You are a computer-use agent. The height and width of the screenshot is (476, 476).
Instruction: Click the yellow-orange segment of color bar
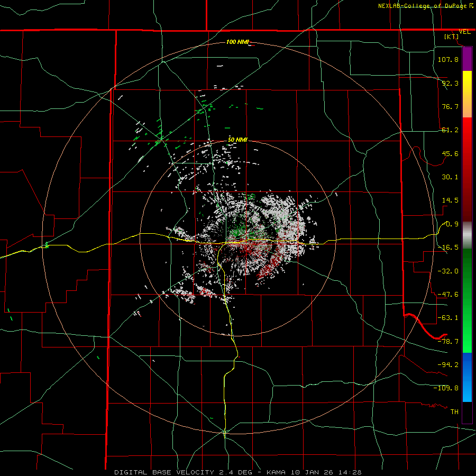pyautogui.click(x=467, y=94)
